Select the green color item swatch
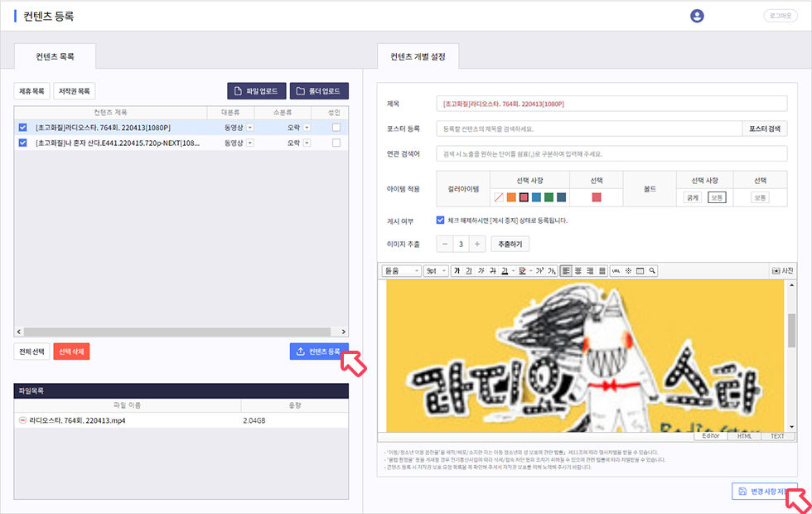The height and width of the screenshot is (514, 812). tap(549, 197)
